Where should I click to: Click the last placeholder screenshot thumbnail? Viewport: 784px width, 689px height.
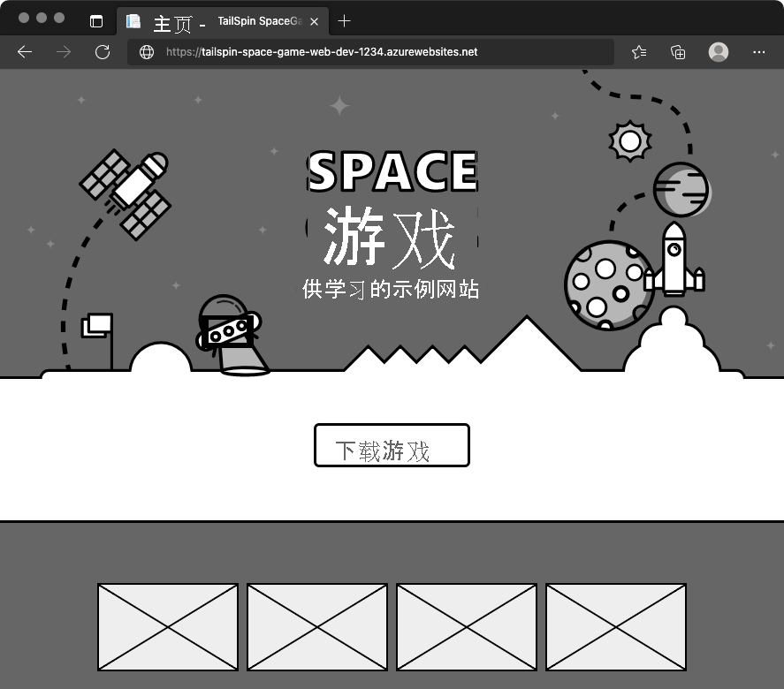(x=616, y=626)
